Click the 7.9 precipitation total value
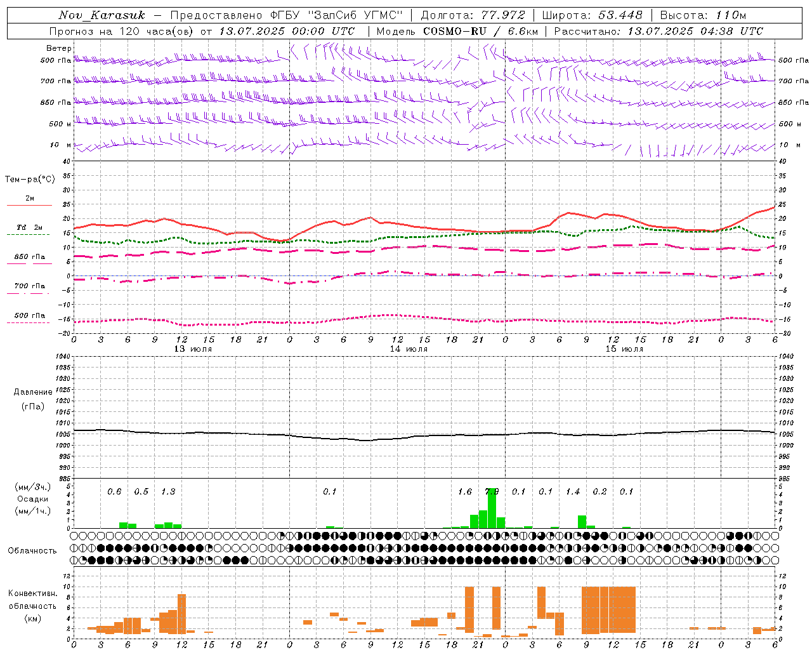 pyautogui.click(x=492, y=492)
